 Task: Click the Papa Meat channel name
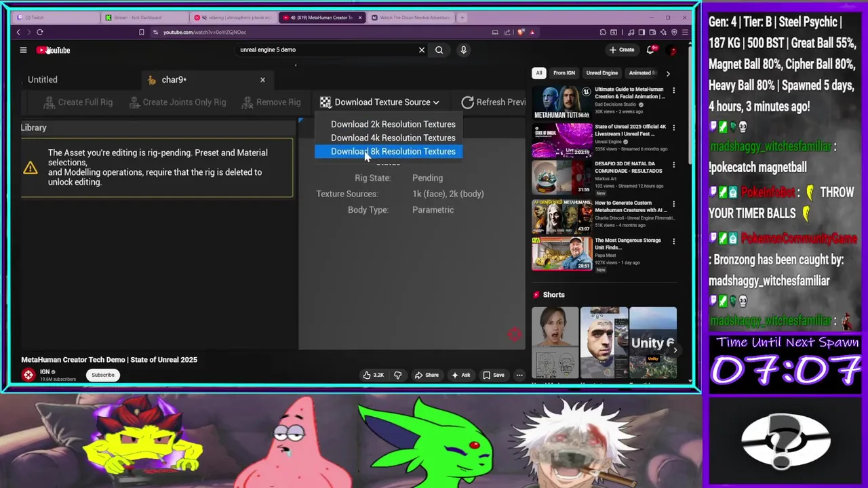[x=606, y=256]
